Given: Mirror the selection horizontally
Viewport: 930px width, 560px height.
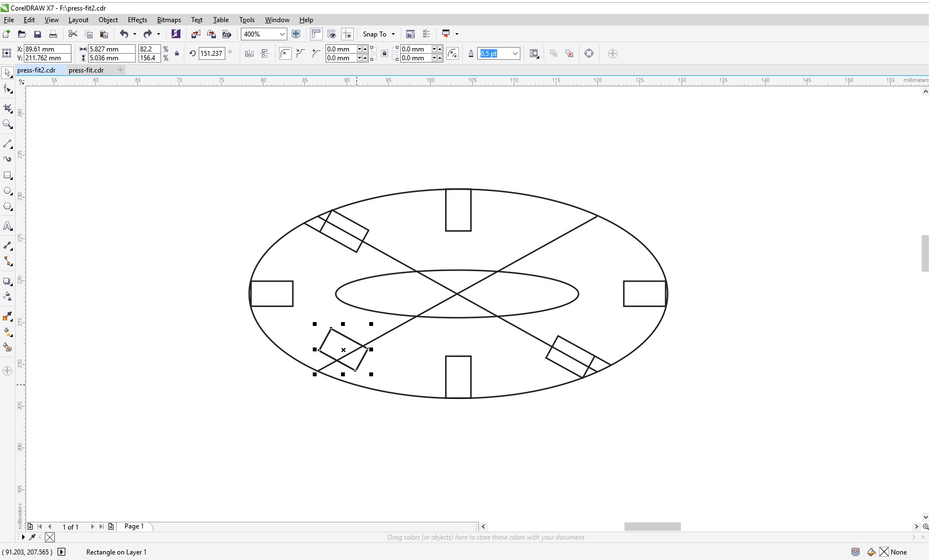Looking at the screenshot, I should 249,54.
